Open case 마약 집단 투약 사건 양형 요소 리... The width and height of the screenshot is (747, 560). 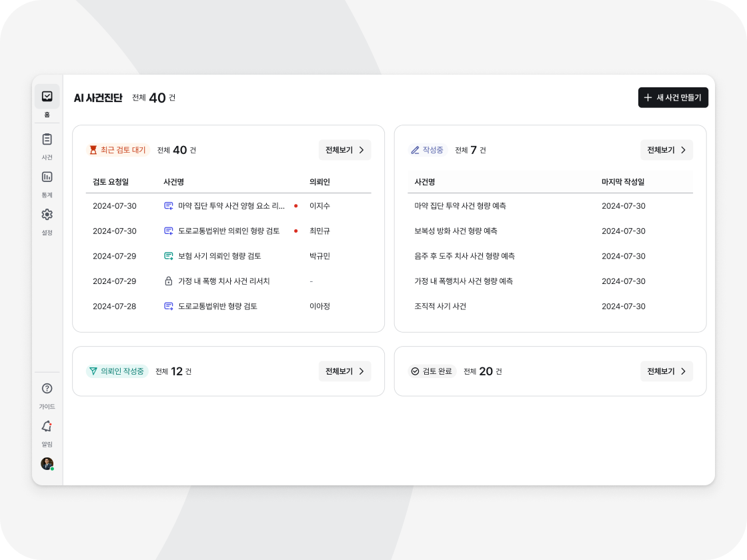point(231,206)
